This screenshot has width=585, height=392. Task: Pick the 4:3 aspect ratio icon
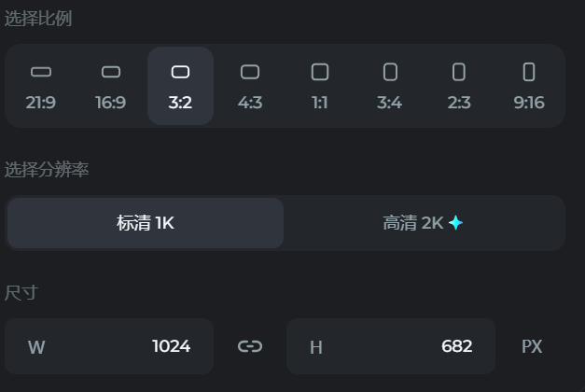(250, 85)
